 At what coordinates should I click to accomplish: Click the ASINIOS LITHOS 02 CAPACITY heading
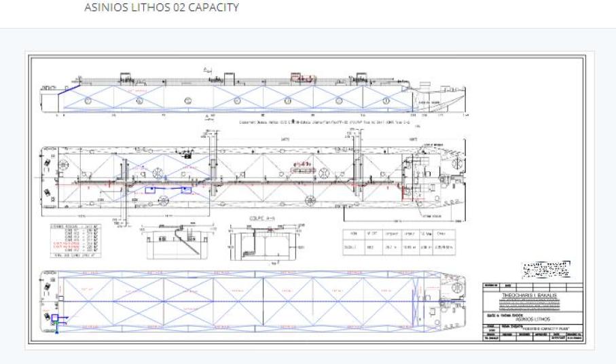click(161, 8)
